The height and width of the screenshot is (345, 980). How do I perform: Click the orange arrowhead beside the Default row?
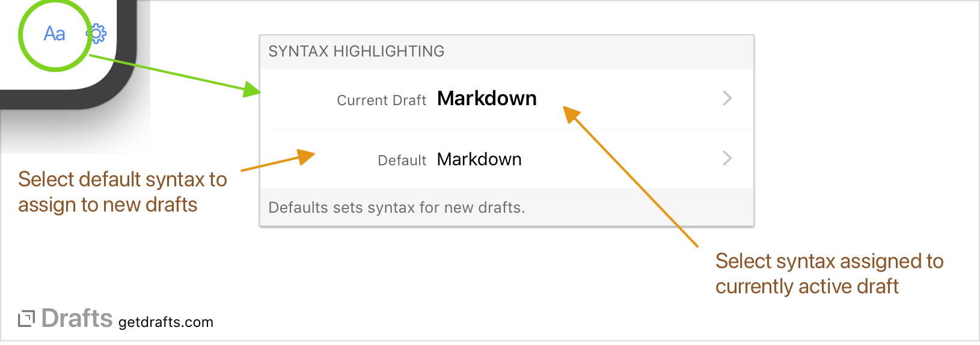(x=306, y=157)
